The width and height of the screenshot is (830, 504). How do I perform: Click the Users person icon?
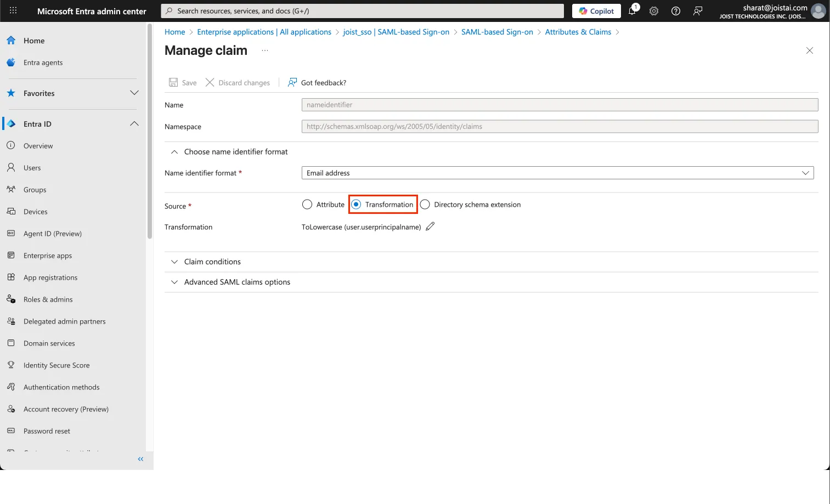pyautogui.click(x=11, y=168)
